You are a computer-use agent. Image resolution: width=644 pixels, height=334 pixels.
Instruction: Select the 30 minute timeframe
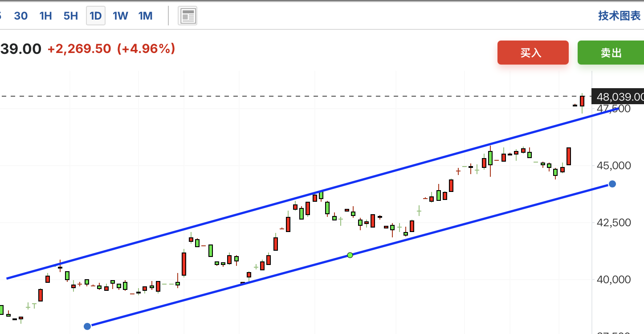[21, 16]
